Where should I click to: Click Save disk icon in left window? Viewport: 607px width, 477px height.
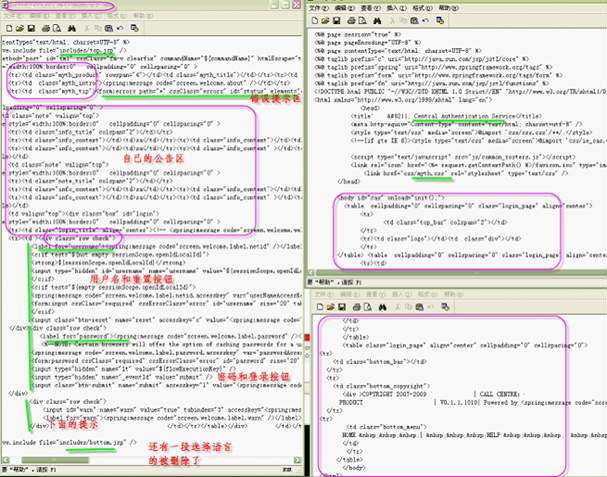click(31, 28)
